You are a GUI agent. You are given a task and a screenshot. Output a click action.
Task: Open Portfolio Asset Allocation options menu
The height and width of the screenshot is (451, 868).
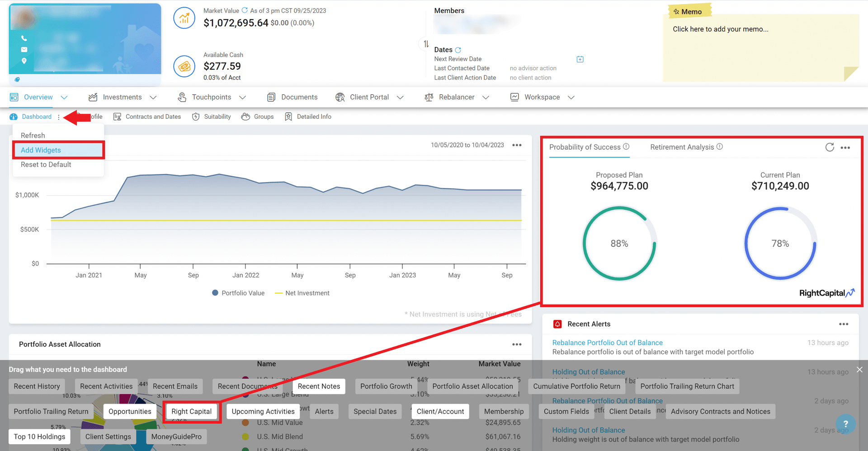517,344
